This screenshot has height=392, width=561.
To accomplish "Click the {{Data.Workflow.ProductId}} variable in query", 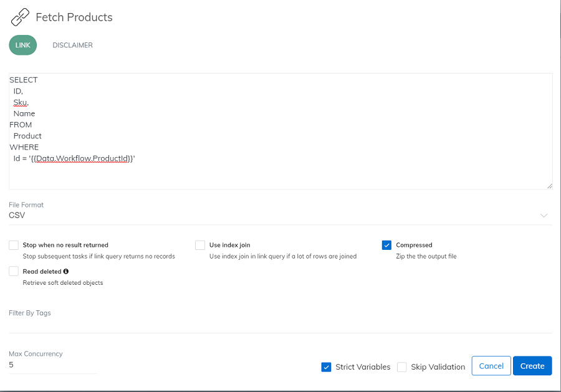I will click(x=83, y=158).
